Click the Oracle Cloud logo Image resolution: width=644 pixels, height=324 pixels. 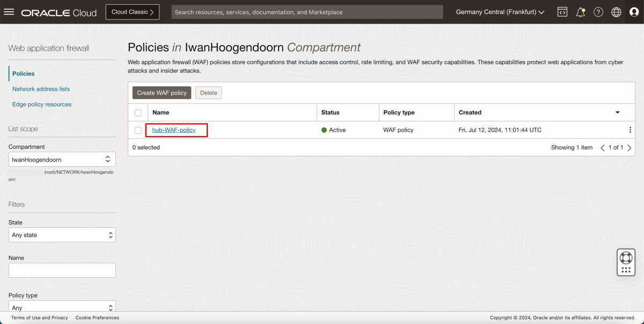[59, 12]
